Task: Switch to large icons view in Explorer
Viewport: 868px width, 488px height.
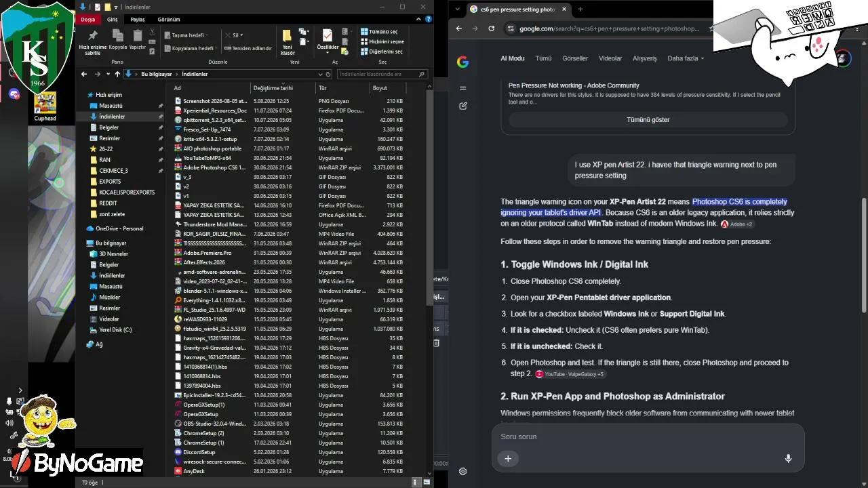Action: pyautogui.click(x=426, y=482)
